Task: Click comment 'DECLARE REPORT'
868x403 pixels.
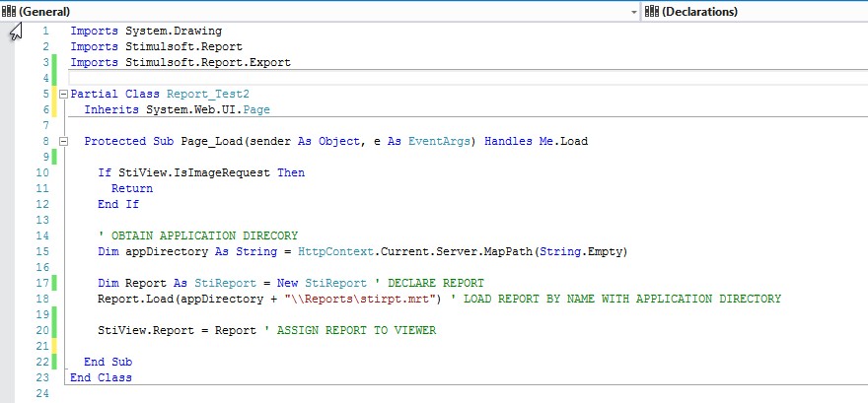Action: 436,283
